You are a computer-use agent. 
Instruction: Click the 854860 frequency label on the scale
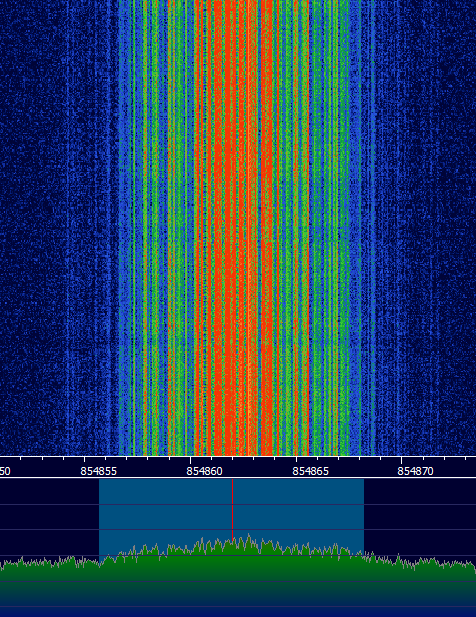tap(204, 471)
